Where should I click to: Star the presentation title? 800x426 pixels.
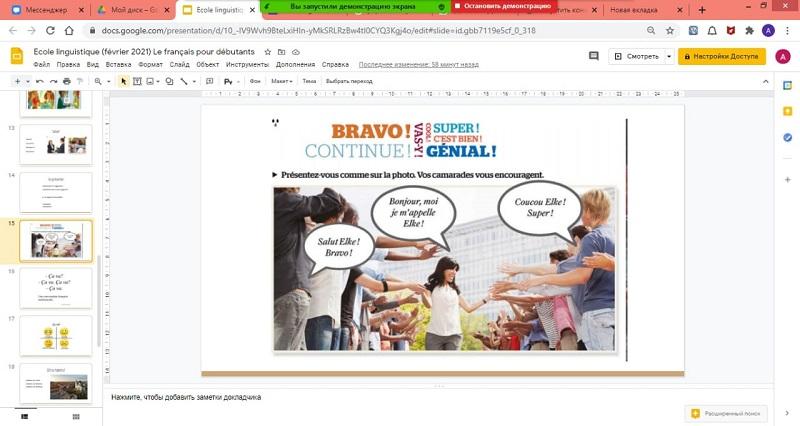[x=267, y=51]
